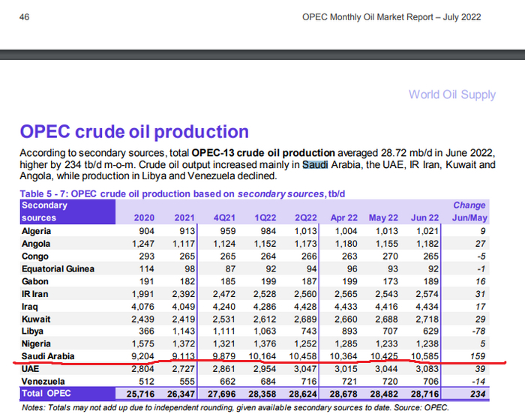Click the 'Total OPEC' row label
Viewport: 525px width, 420px height.
tap(46, 394)
